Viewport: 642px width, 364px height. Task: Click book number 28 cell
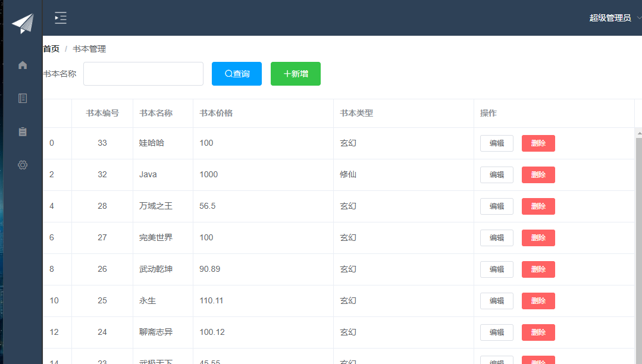[x=102, y=206]
